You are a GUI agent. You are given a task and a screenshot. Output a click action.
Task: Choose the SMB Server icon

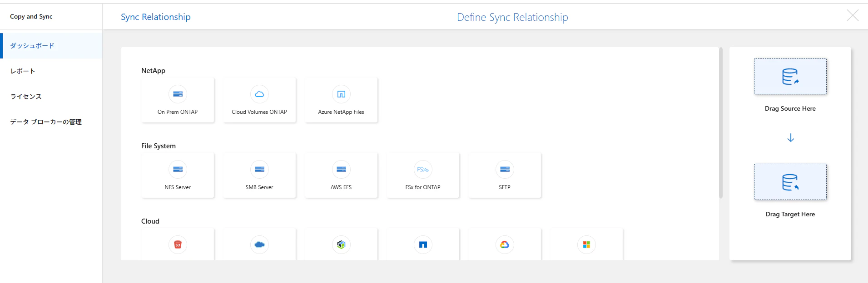tap(259, 170)
